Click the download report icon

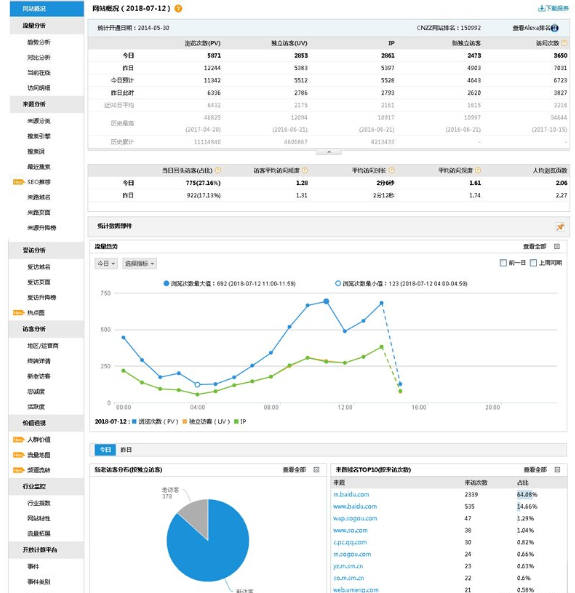point(541,8)
